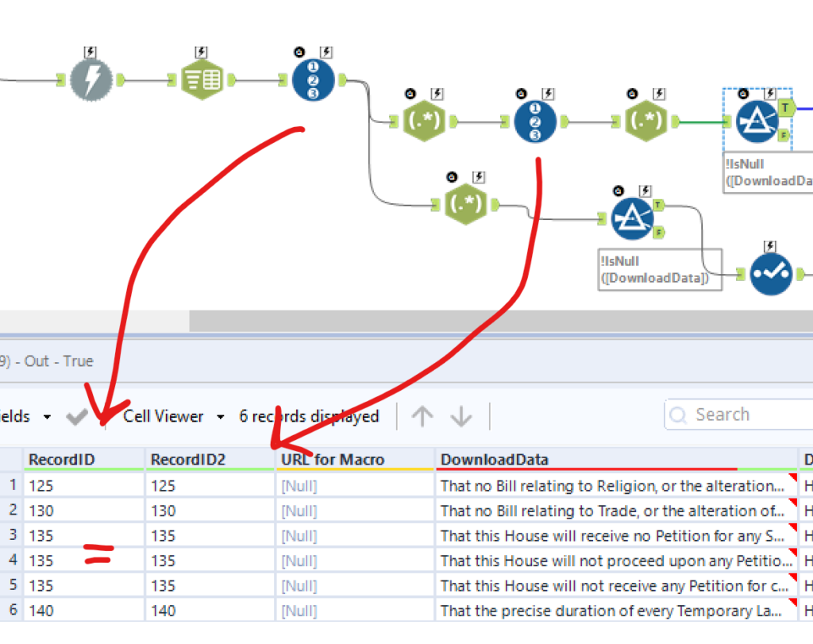Click the lower Filter tool with DownloadData annotation
Image resolution: width=813 pixels, height=644 pixels.
coord(632,218)
